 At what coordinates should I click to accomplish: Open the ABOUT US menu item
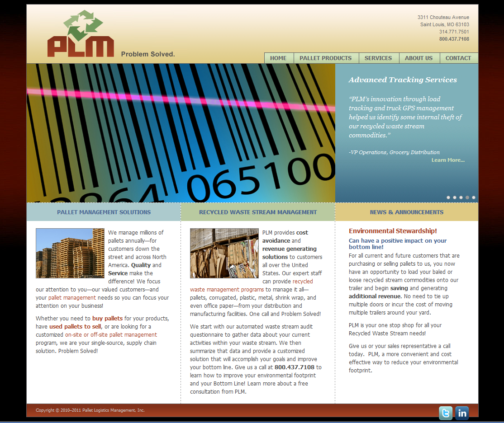419,58
